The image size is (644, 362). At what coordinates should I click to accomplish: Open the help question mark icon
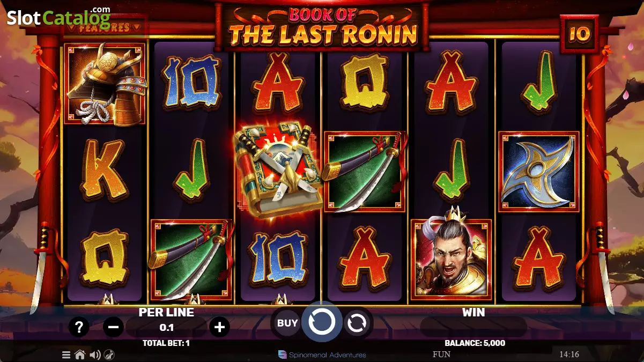point(79,327)
